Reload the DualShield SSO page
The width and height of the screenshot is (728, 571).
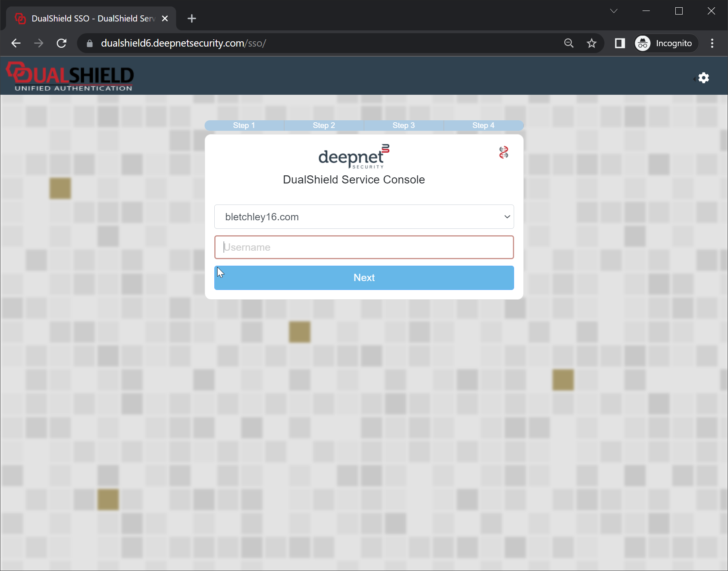[x=62, y=43]
